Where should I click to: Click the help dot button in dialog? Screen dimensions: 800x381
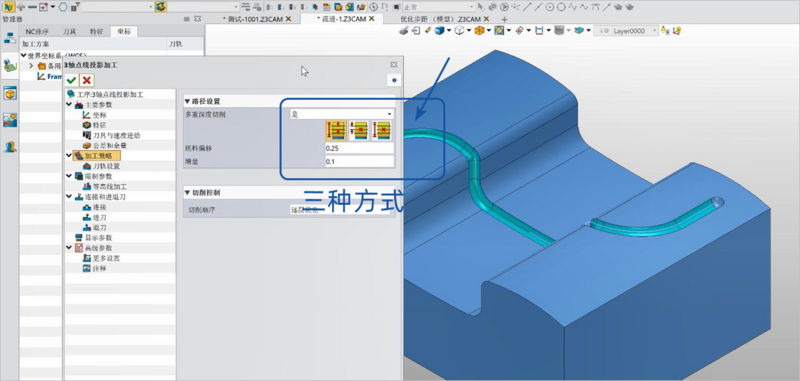pyautogui.click(x=394, y=80)
